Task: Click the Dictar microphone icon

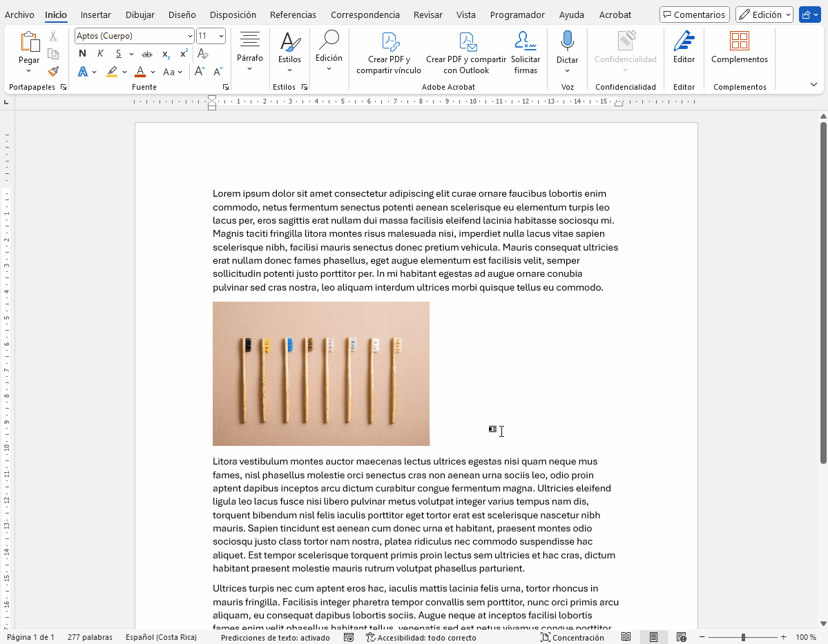Action: tap(567, 41)
